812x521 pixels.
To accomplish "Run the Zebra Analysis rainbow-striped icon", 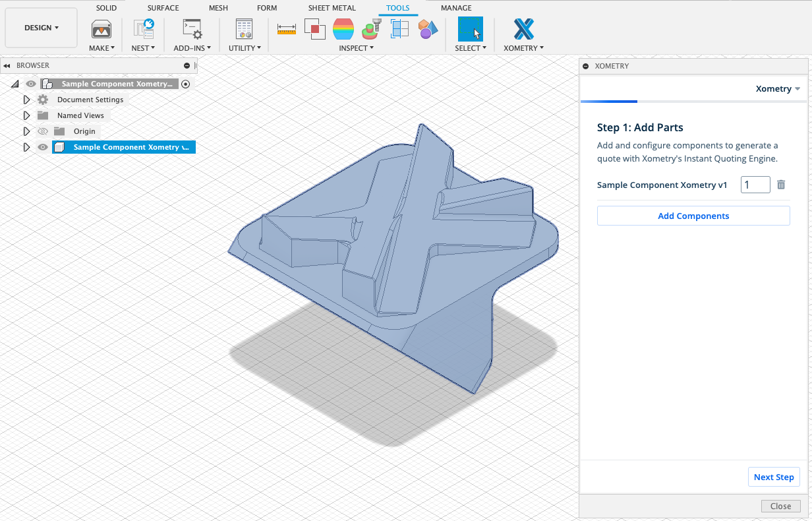I will point(343,30).
